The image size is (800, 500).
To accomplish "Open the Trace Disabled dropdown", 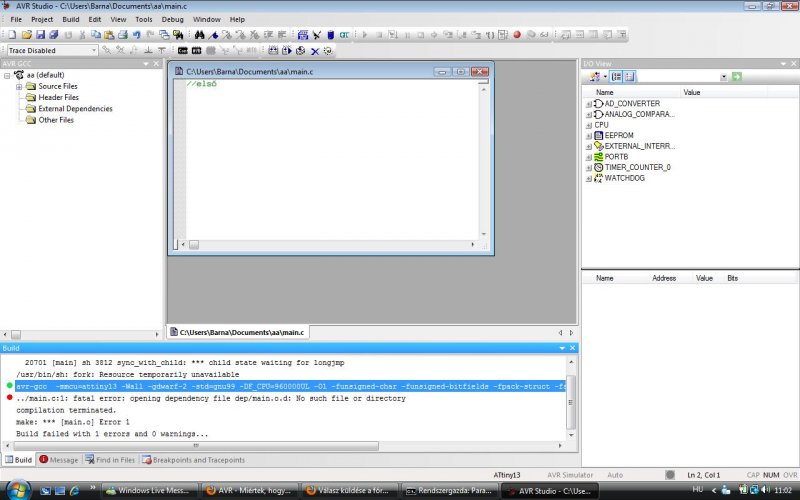I will [94, 51].
